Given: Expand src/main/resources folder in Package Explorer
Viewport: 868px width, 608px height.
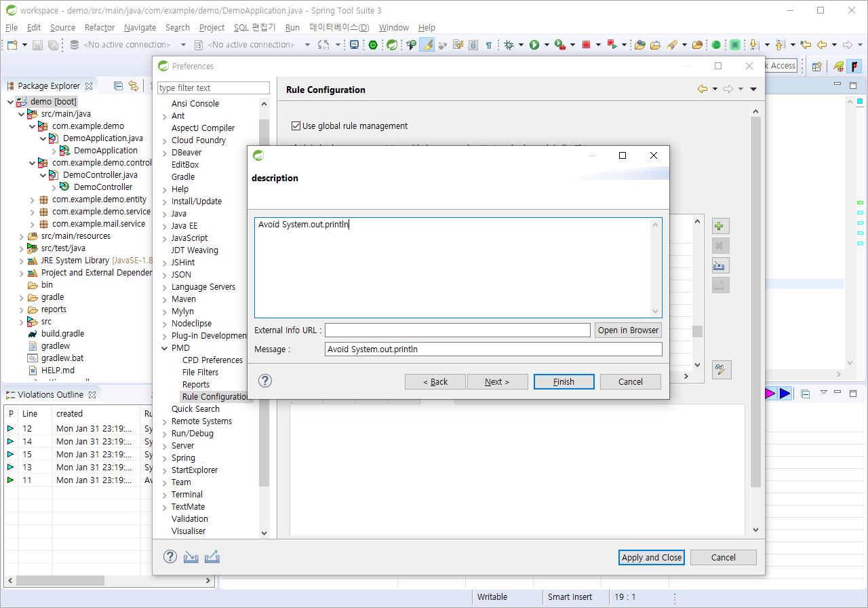Looking at the screenshot, I should (x=20, y=236).
